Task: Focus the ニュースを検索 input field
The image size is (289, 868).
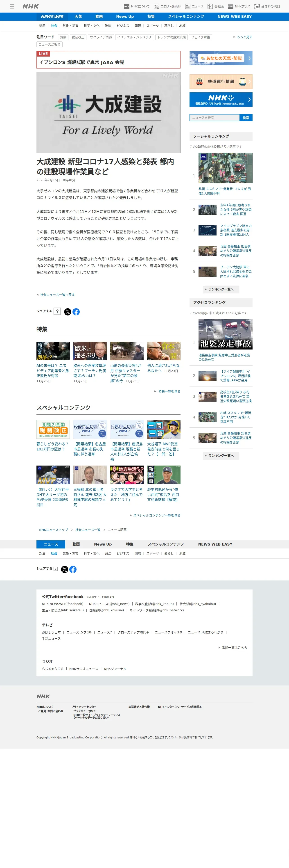Action: pyautogui.click(x=214, y=118)
